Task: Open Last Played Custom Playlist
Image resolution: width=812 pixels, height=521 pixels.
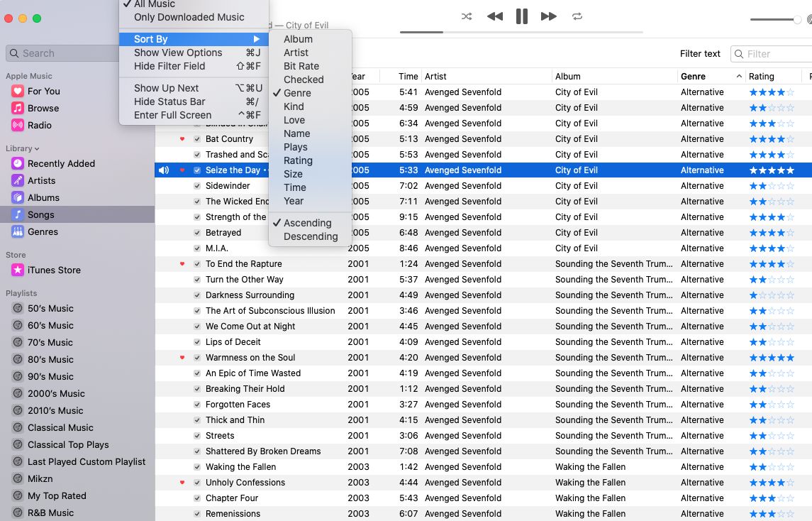Action: pos(87,462)
